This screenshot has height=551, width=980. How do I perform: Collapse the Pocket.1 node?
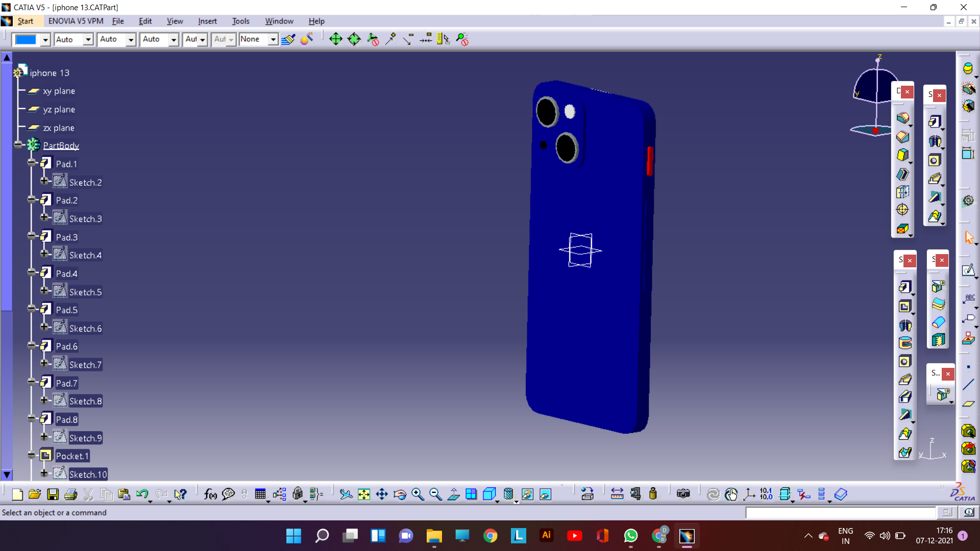point(32,455)
